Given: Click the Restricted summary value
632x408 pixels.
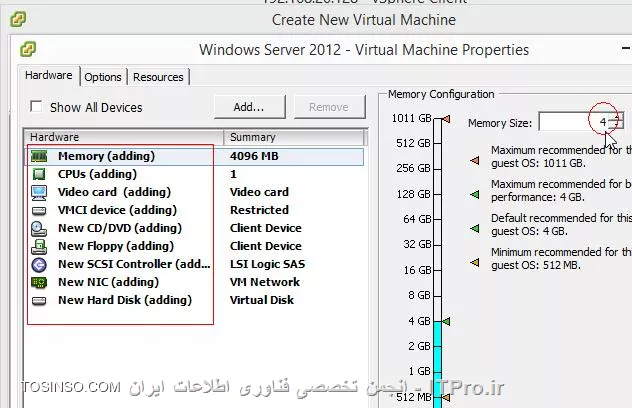Looking at the screenshot, I should (x=260, y=210).
